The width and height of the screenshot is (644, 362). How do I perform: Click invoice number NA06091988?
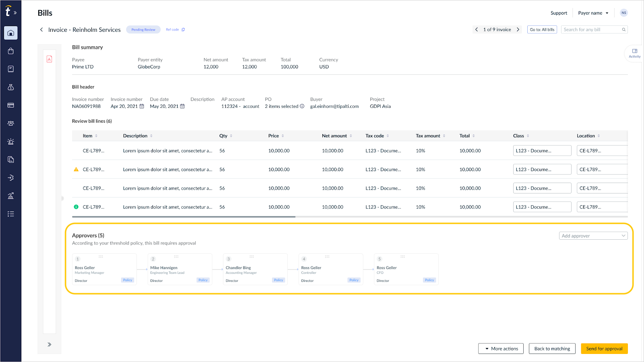(x=86, y=107)
